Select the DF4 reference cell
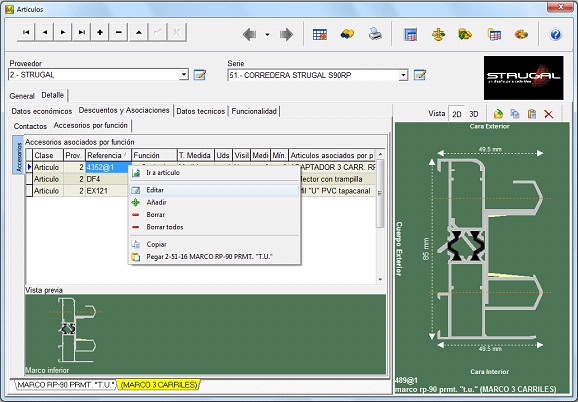Screen dimensions: 578x402 pyautogui.click(x=106, y=179)
